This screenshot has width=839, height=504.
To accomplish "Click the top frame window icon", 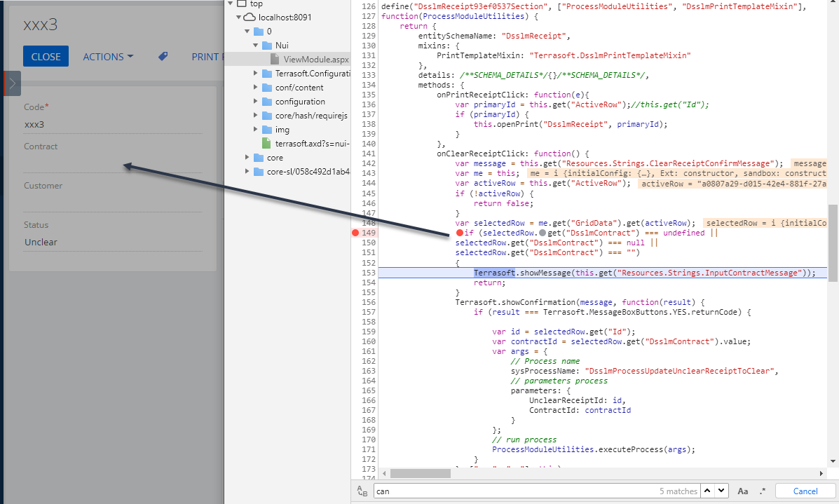I will [241, 4].
